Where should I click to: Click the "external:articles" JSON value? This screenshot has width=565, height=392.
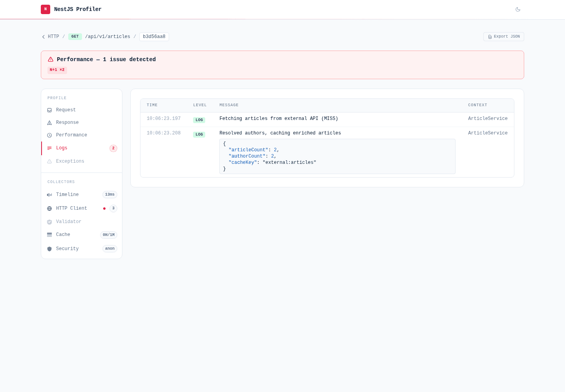point(289,163)
